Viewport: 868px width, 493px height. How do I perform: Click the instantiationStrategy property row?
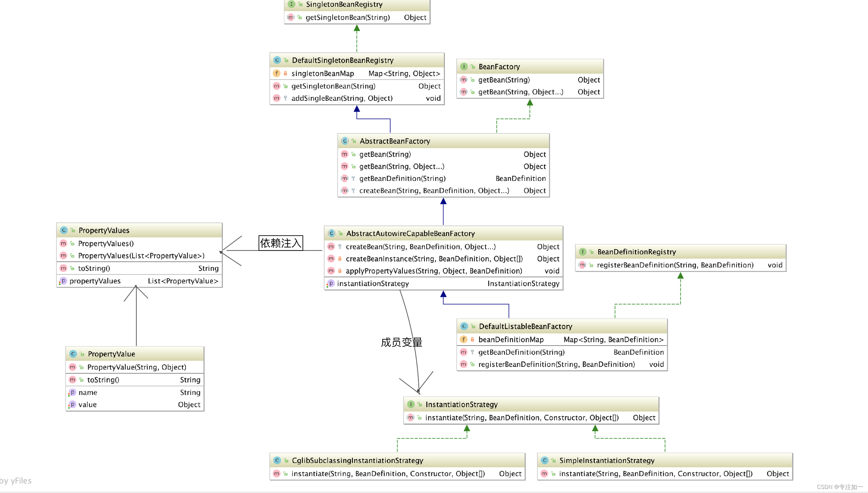[x=443, y=284]
